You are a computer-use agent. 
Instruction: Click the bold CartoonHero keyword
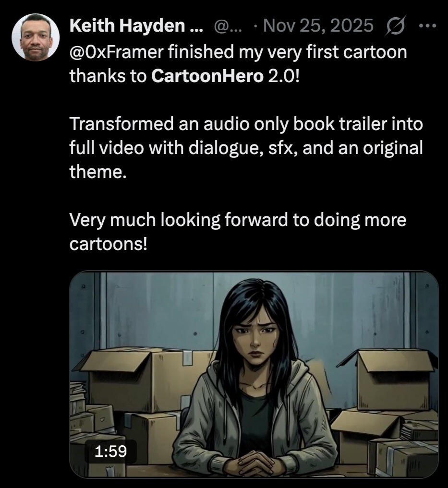pos(207,76)
